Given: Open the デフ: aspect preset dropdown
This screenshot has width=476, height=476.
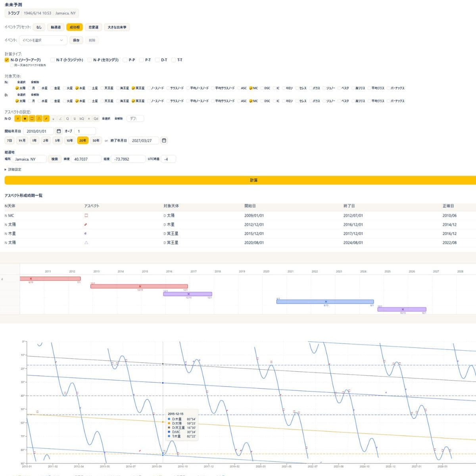Looking at the screenshot, I should pos(135,119).
